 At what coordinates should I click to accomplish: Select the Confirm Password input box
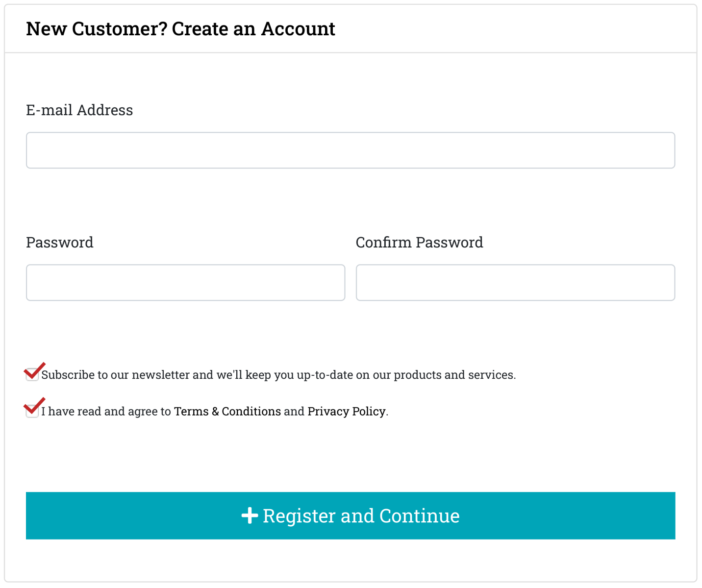[x=515, y=283]
